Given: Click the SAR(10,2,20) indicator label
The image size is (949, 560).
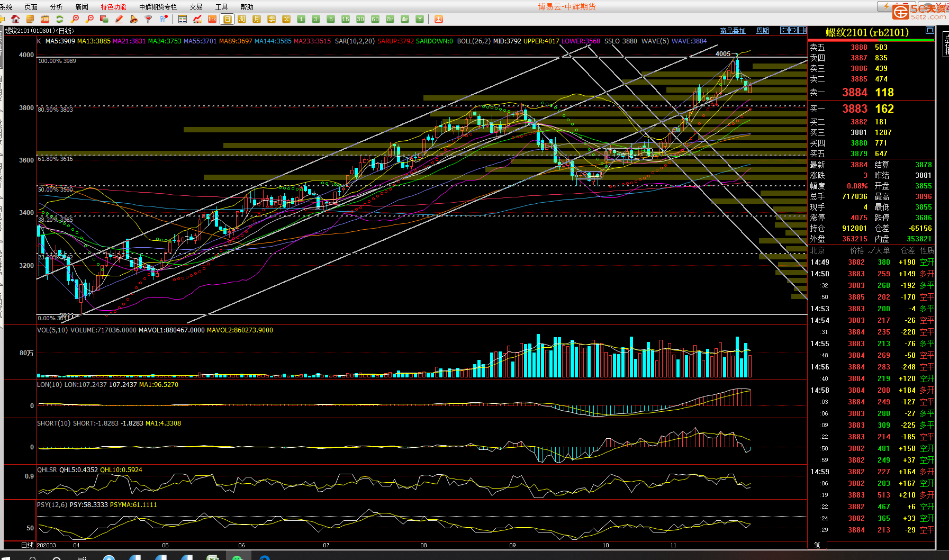Looking at the screenshot, I should pos(355,41).
